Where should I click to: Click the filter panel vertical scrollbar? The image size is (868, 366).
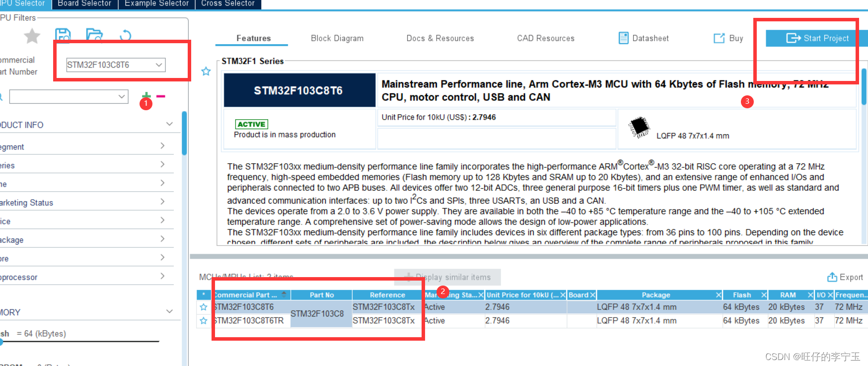pos(184,133)
